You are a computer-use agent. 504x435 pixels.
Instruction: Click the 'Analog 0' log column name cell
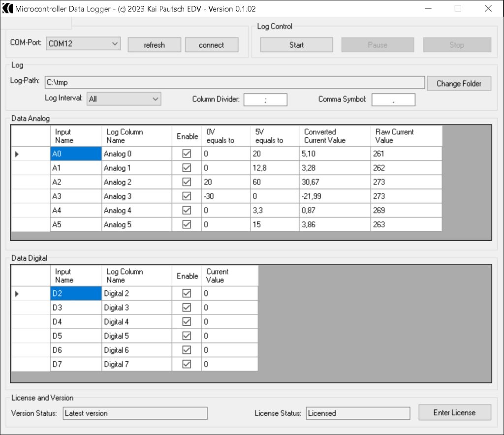click(x=137, y=154)
